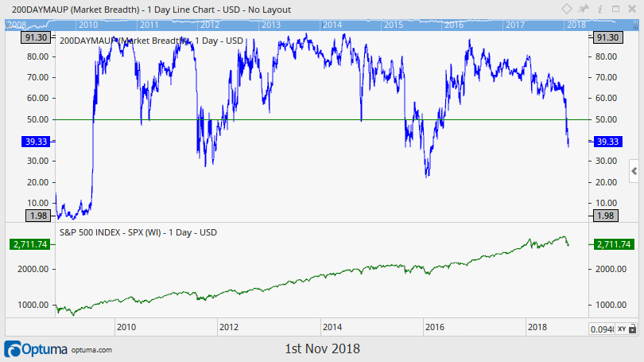Click the 1.98 low tag on left axis

pyautogui.click(x=38, y=216)
